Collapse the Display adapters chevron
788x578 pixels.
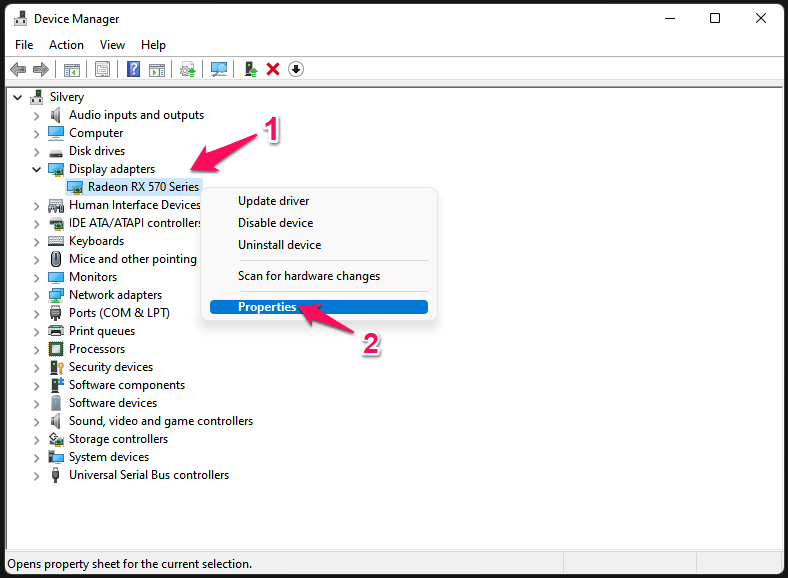pos(36,169)
